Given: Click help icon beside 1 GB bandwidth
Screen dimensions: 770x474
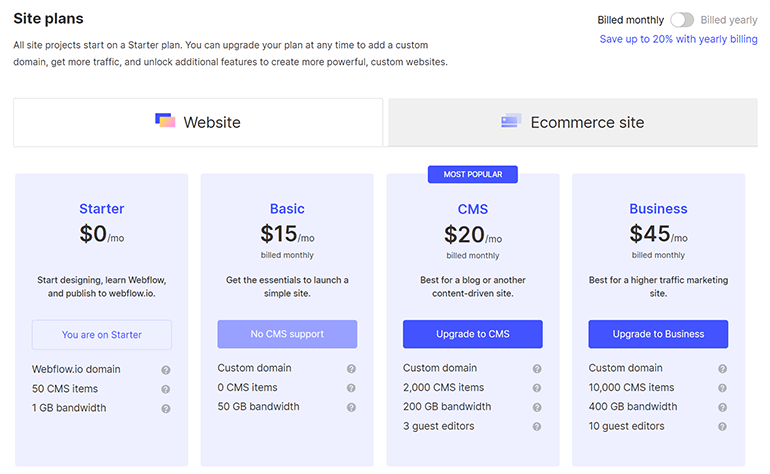Looking at the screenshot, I should pos(166,408).
